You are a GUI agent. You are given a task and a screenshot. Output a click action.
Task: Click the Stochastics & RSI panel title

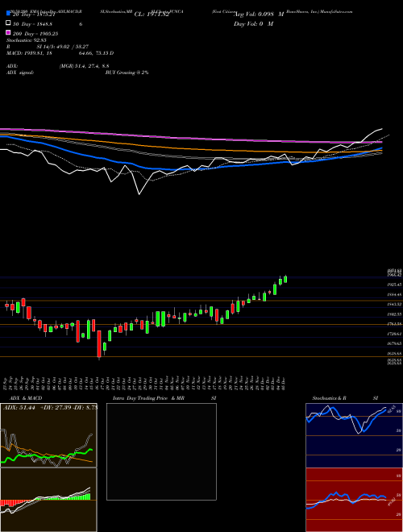(345, 398)
